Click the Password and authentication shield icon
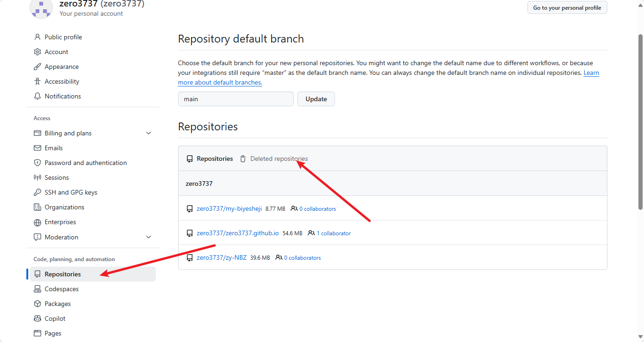Screen dimensions: 644x342 tap(37, 163)
